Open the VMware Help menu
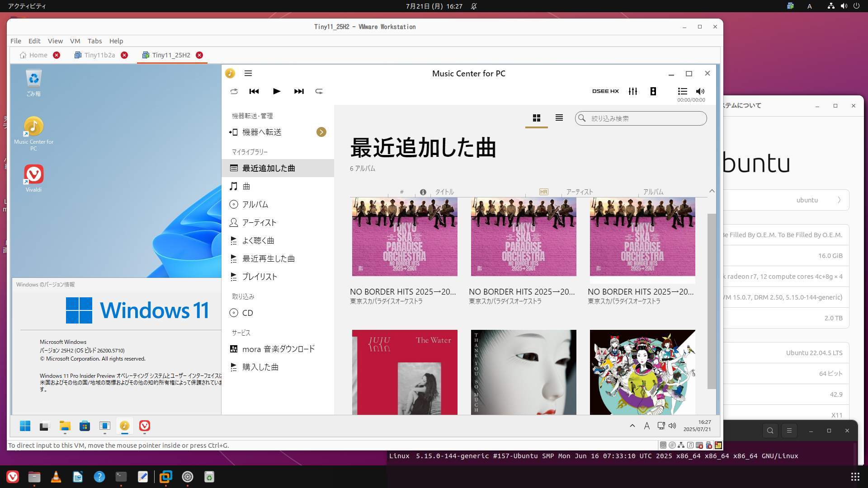868x488 pixels. (116, 41)
